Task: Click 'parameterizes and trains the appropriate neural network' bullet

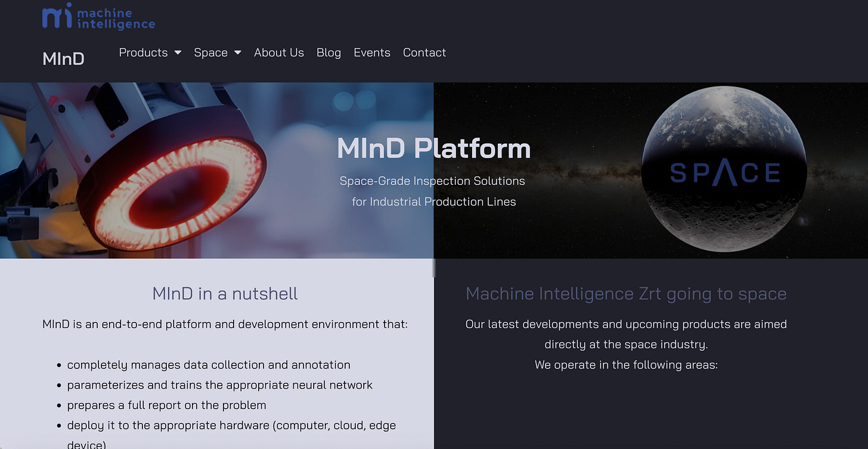Action: [x=220, y=385]
